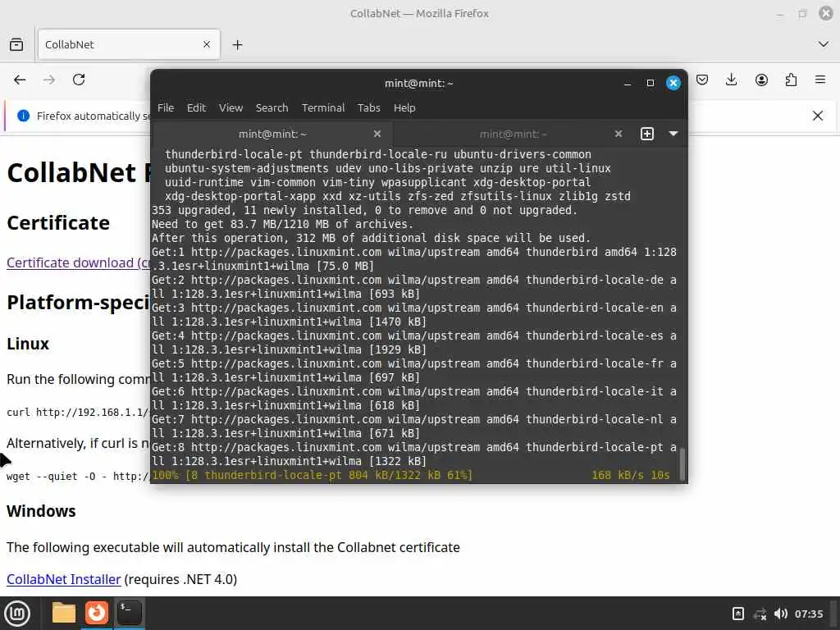Close the terminal window
The width and height of the screenshot is (840, 630).
click(x=673, y=83)
